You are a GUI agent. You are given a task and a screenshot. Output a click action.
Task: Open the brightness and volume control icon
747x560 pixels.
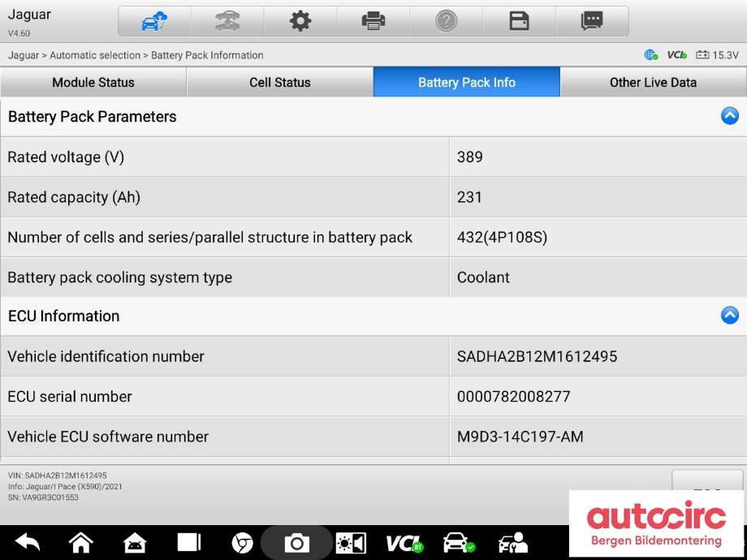[x=351, y=543]
